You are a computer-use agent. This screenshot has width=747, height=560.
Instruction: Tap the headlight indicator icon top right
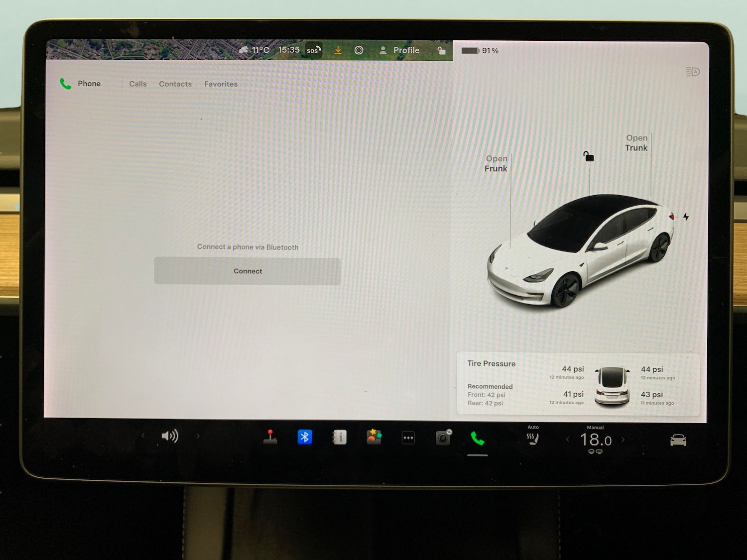(x=692, y=72)
